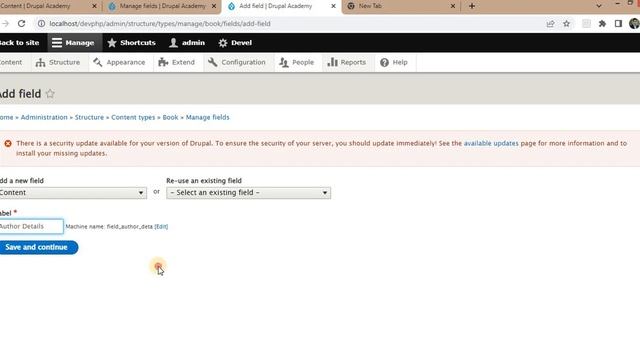Go to Administration breadcrumb link

tap(44, 118)
